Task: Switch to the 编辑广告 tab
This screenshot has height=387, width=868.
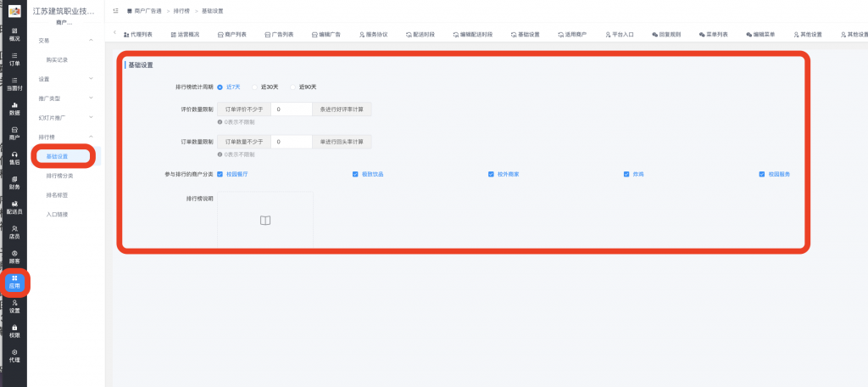Action: pyautogui.click(x=326, y=35)
